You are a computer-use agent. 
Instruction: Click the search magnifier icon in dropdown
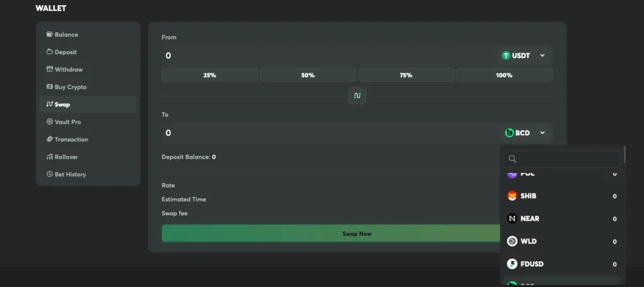pos(512,159)
